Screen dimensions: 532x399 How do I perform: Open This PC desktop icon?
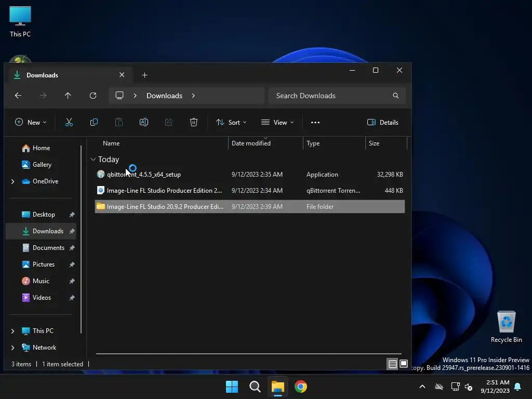coord(20,22)
